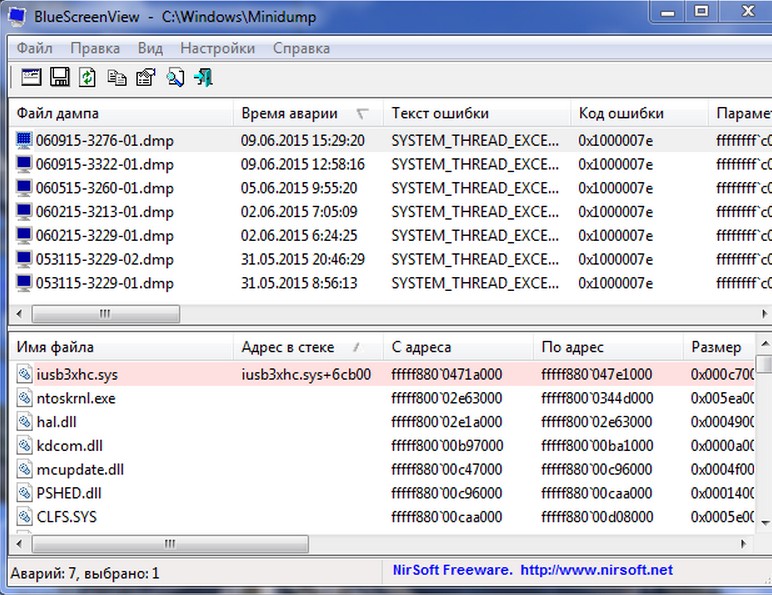
Task: Refresh the dump list via toolbar
Action: (88, 77)
